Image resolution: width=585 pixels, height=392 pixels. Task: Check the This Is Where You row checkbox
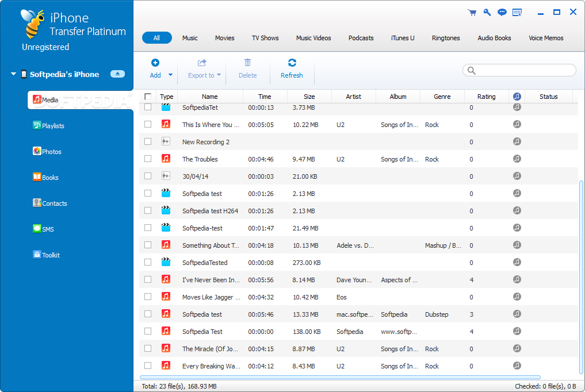pos(148,124)
